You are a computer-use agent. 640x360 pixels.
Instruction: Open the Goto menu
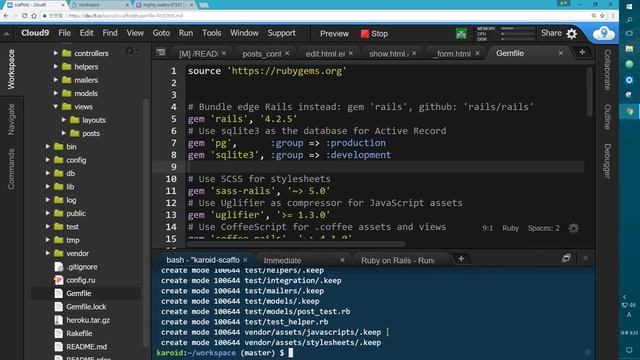161,33
